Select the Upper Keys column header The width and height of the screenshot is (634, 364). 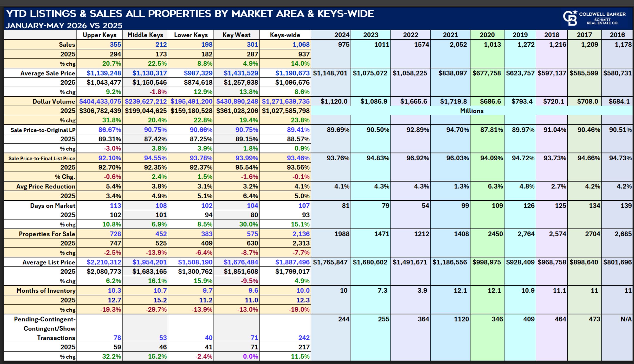[99, 35]
